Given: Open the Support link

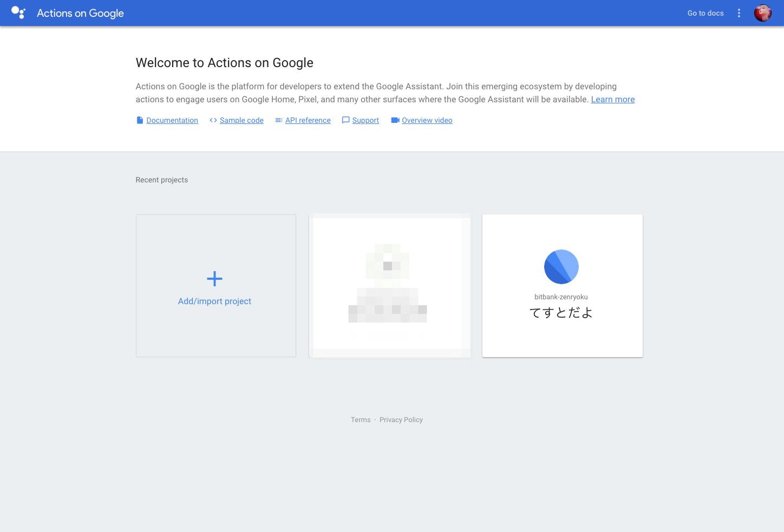Looking at the screenshot, I should [365, 120].
